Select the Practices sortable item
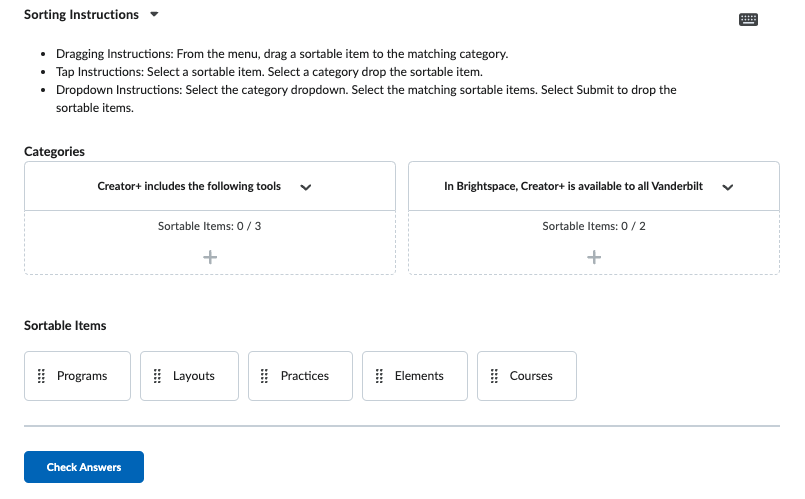805x499 pixels. [x=305, y=376]
